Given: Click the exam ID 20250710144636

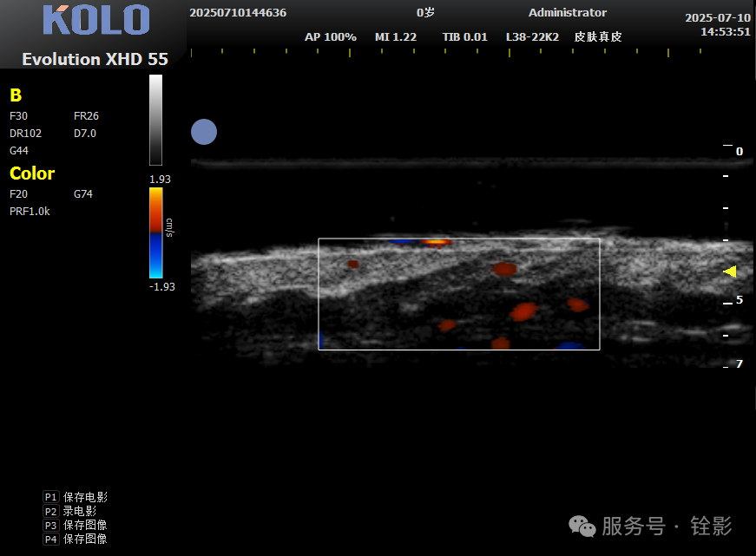Looking at the screenshot, I should pyautogui.click(x=238, y=13).
